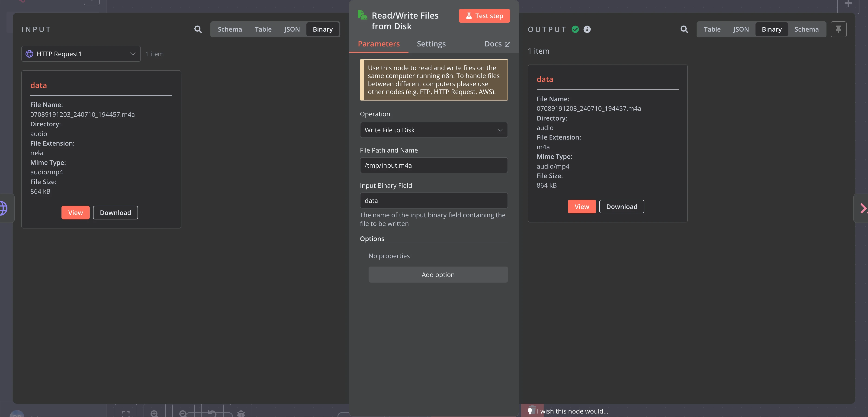
Task: Click the HTTP Request1 globe icon
Action: pyautogui.click(x=29, y=54)
